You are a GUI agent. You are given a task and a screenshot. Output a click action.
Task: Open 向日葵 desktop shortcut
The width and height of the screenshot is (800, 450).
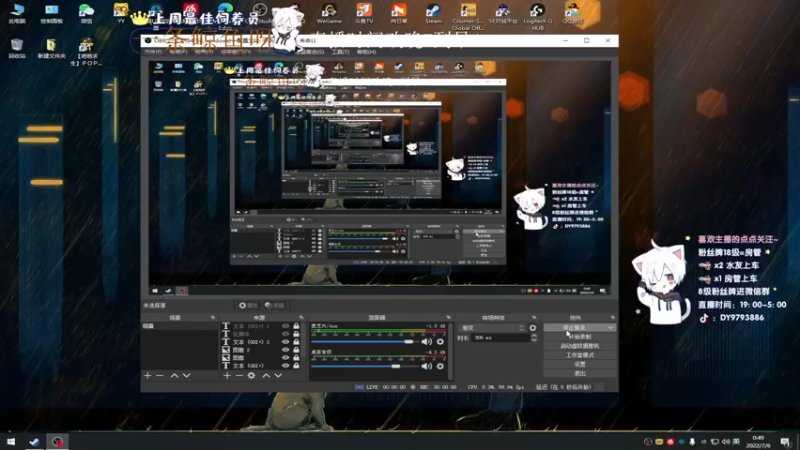(398, 14)
